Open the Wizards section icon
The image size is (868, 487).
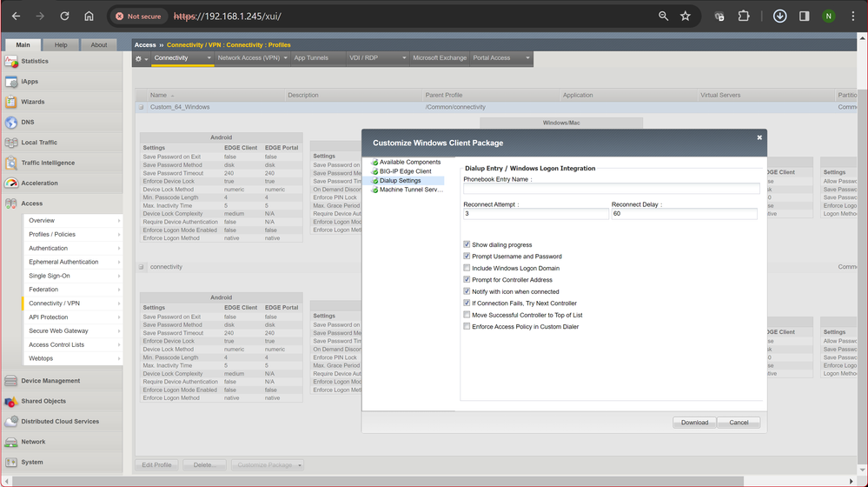click(11, 102)
